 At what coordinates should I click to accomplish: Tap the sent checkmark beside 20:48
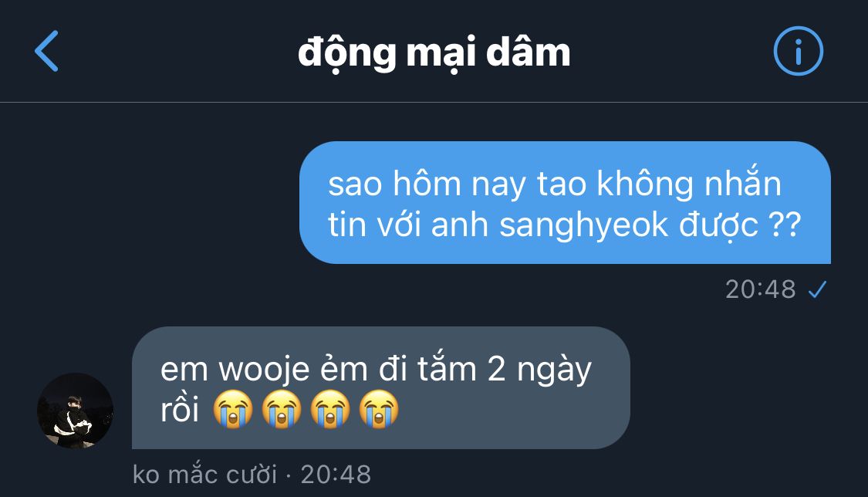pyautogui.click(x=817, y=289)
